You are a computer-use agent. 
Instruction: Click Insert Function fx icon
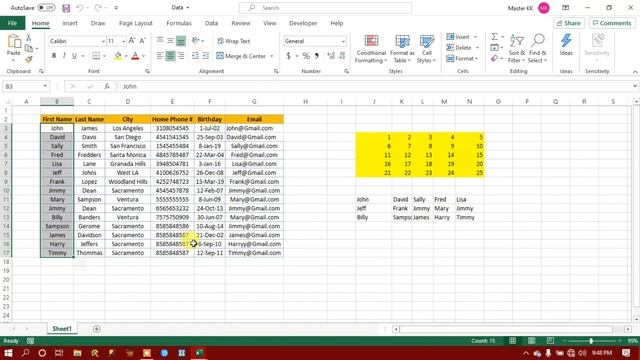[107, 86]
